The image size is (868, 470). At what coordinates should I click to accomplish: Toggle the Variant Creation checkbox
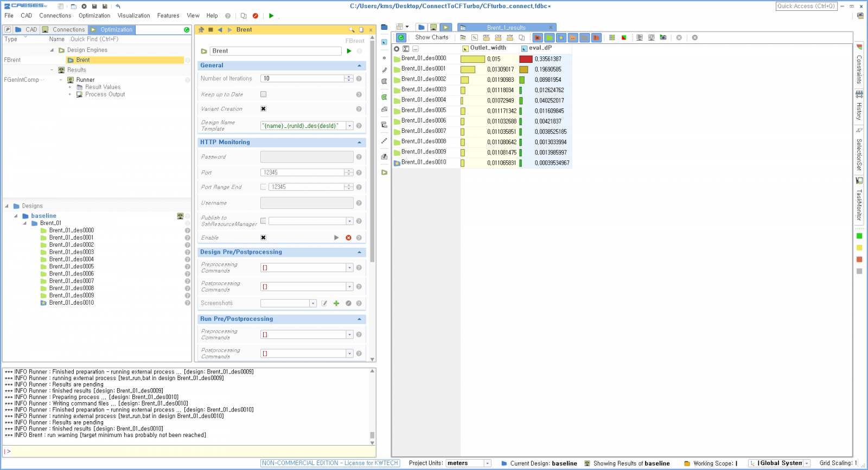(x=264, y=109)
